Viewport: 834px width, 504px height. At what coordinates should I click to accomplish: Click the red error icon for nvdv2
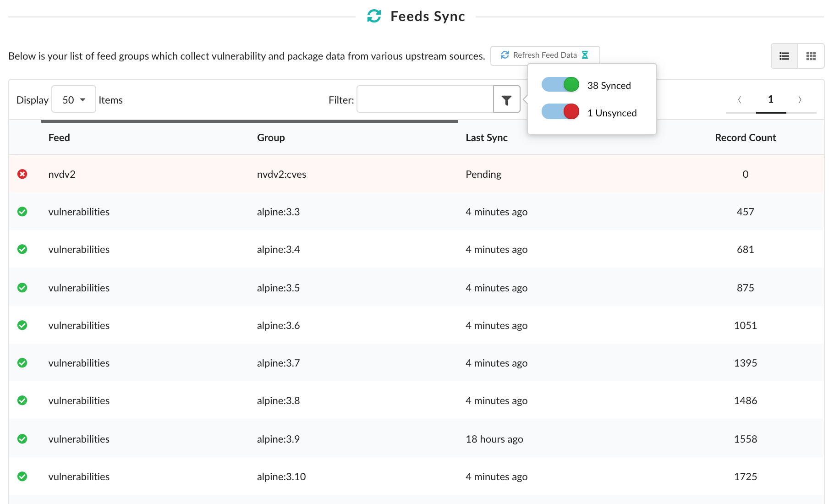point(22,174)
